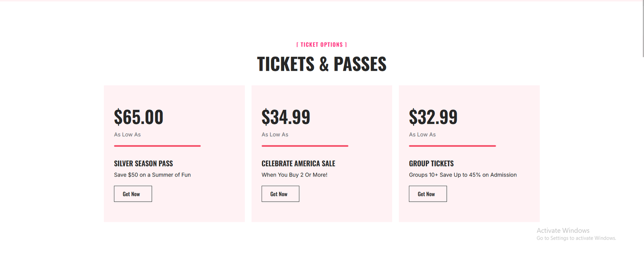Viewport: 644px width, 256px height.
Task: Click "As Low As" beneath the $65.00 price
Action: click(127, 135)
